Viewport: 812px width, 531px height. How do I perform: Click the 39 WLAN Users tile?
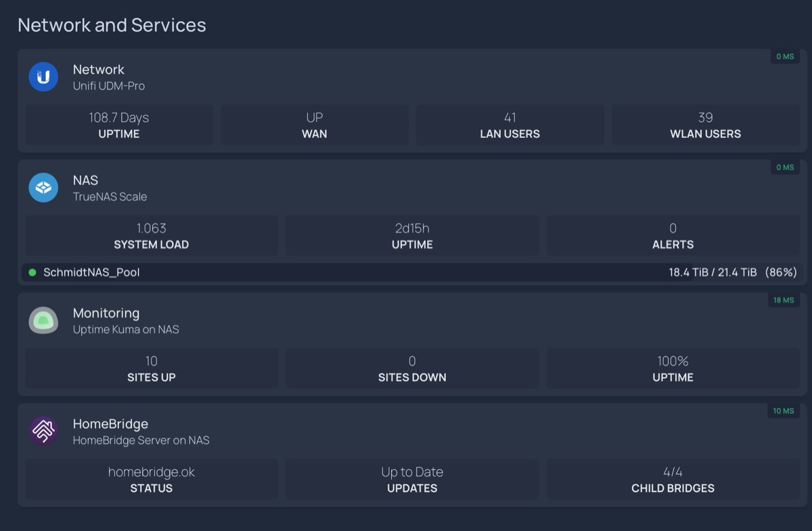click(706, 125)
